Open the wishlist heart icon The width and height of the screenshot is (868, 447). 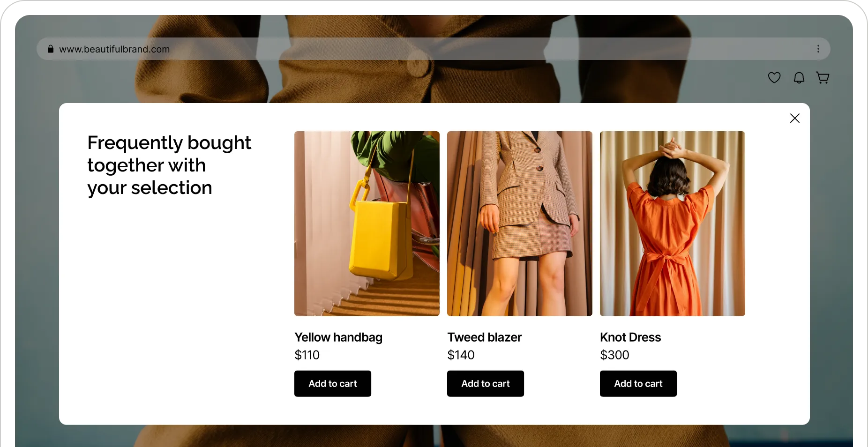click(x=774, y=77)
